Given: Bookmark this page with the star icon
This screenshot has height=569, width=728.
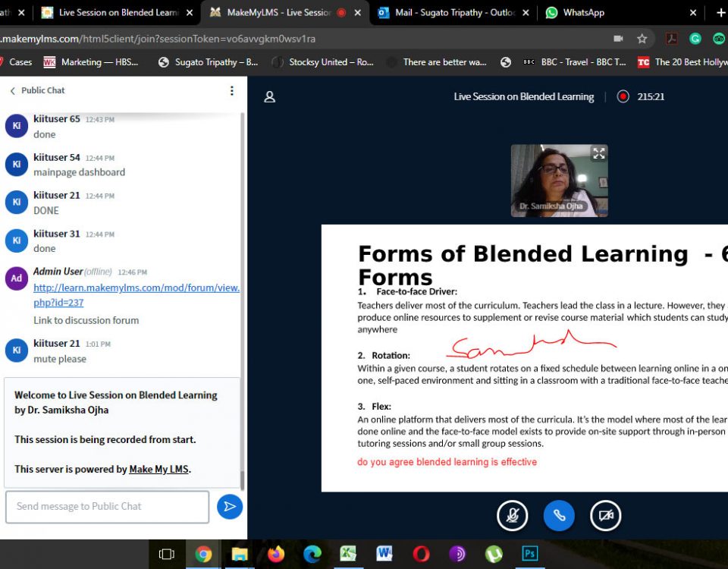Looking at the screenshot, I should point(642,39).
